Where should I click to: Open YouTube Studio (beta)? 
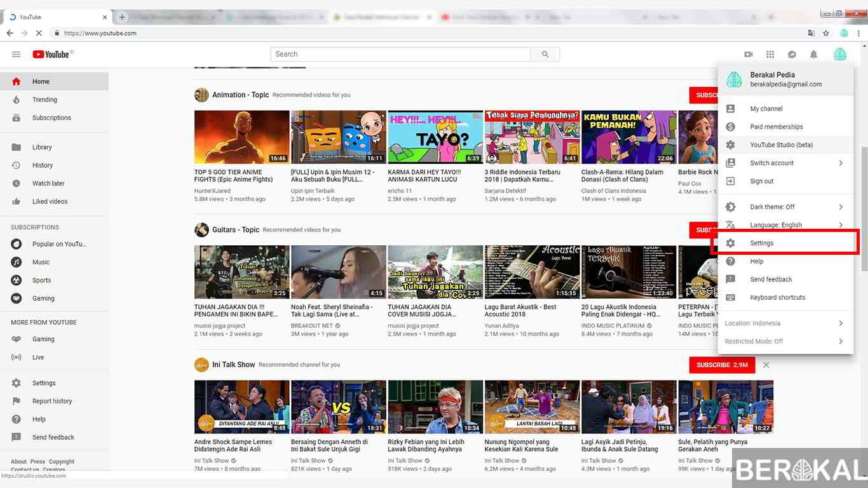point(785,145)
